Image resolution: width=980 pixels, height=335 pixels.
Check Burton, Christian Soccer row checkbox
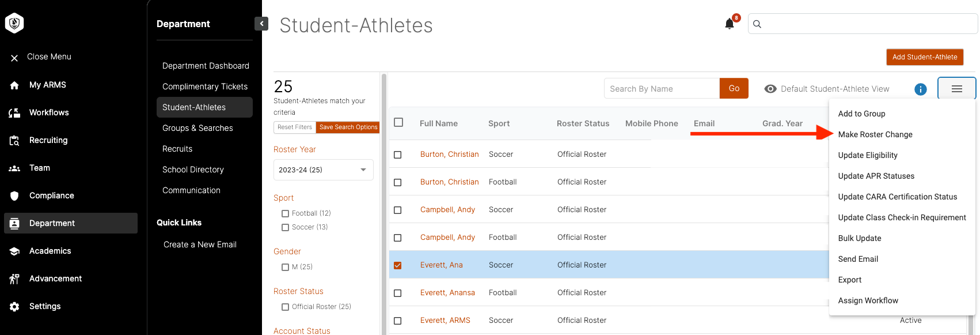[x=397, y=155]
